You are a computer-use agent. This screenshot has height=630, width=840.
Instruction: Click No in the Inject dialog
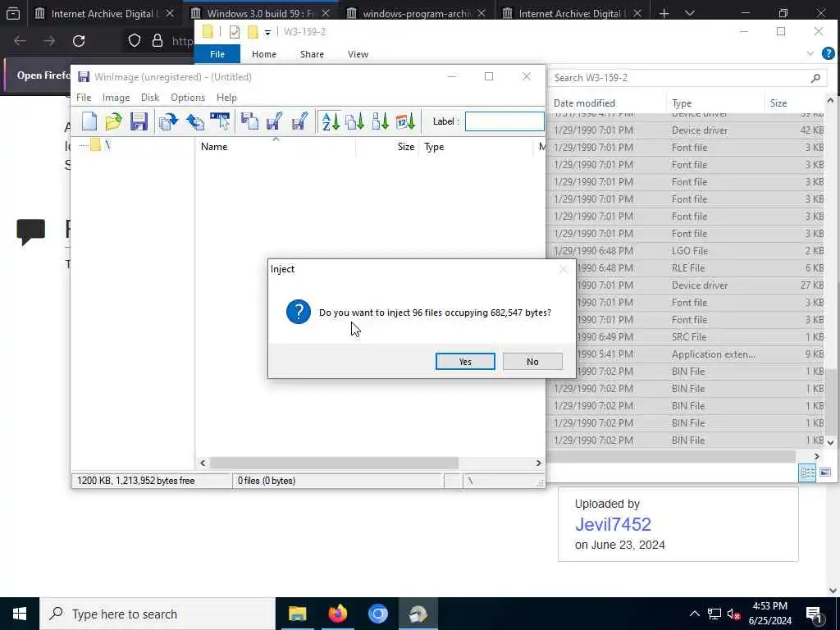point(532,362)
